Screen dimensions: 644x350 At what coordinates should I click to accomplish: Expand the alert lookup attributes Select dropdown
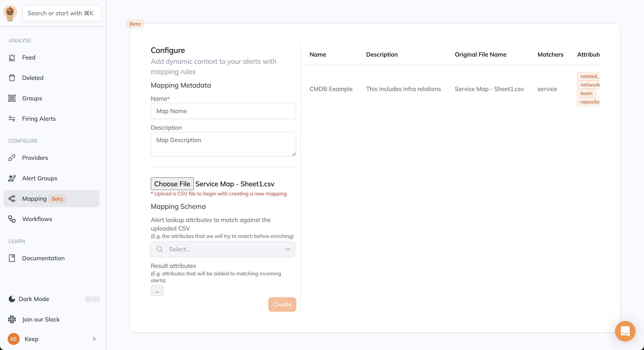coord(223,249)
